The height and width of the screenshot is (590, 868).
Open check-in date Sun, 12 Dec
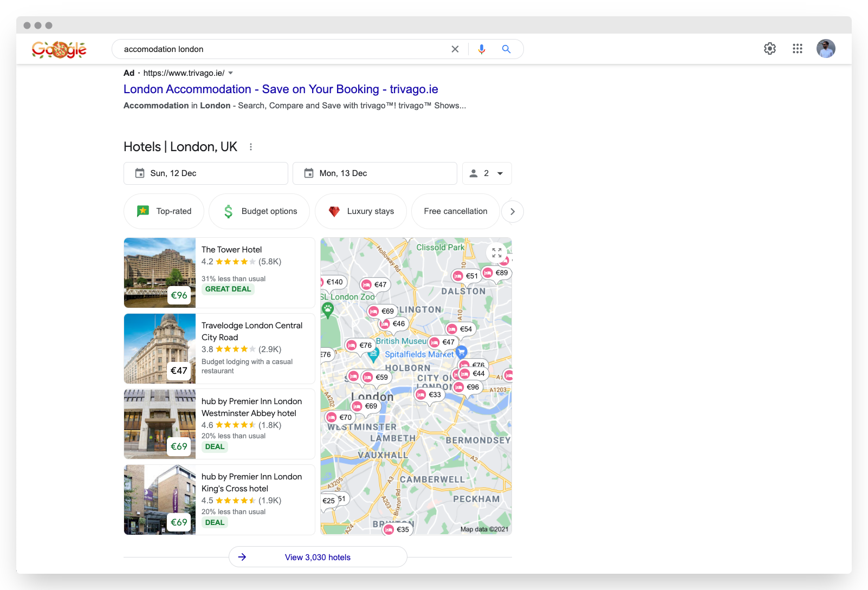[x=206, y=173]
